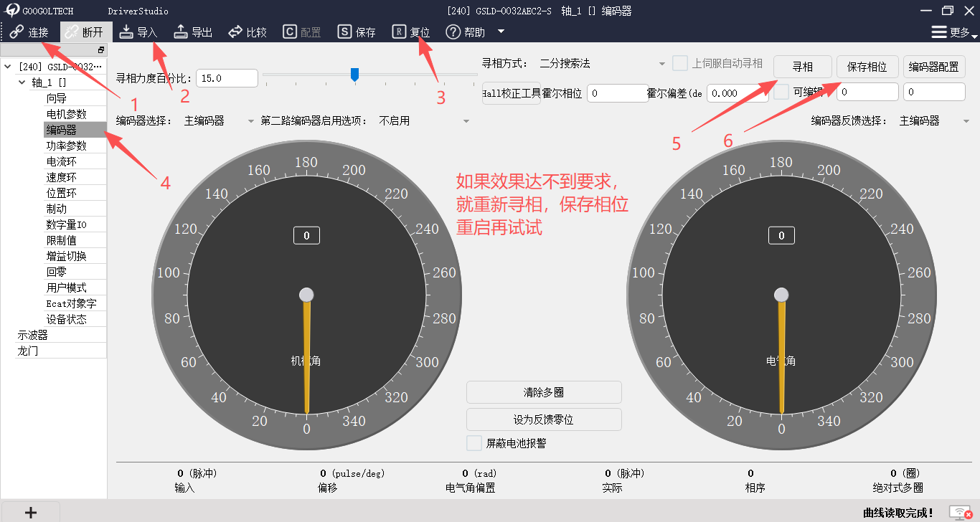980x522 pixels.
Task: Click the 寻相 button
Action: (803, 67)
